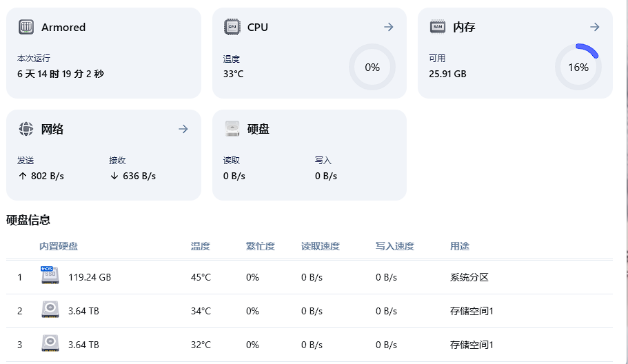
Task: Click the 读取 label in disk card
Action: (x=232, y=161)
